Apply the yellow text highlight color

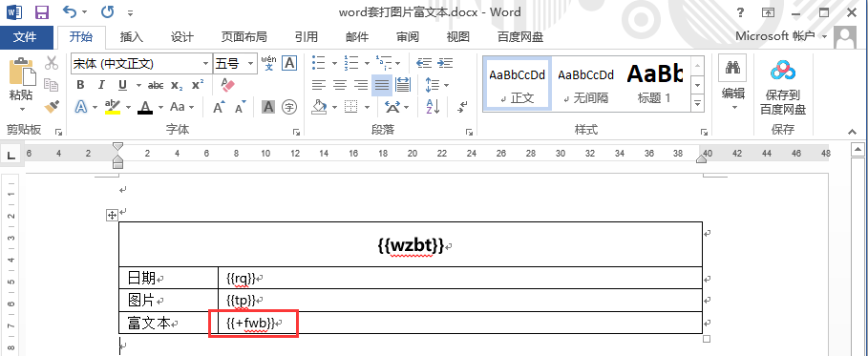pos(113,106)
